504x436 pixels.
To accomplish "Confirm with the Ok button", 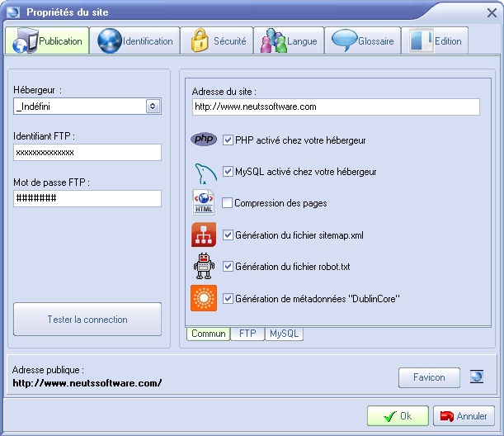I will pyautogui.click(x=398, y=415).
